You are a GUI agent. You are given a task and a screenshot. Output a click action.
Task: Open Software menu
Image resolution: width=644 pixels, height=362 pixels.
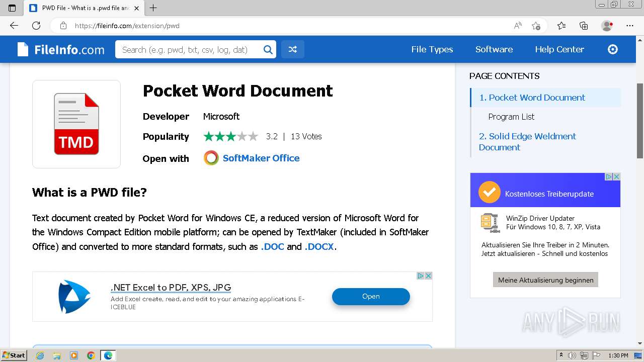pyautogui.click(x=494, y=49)
